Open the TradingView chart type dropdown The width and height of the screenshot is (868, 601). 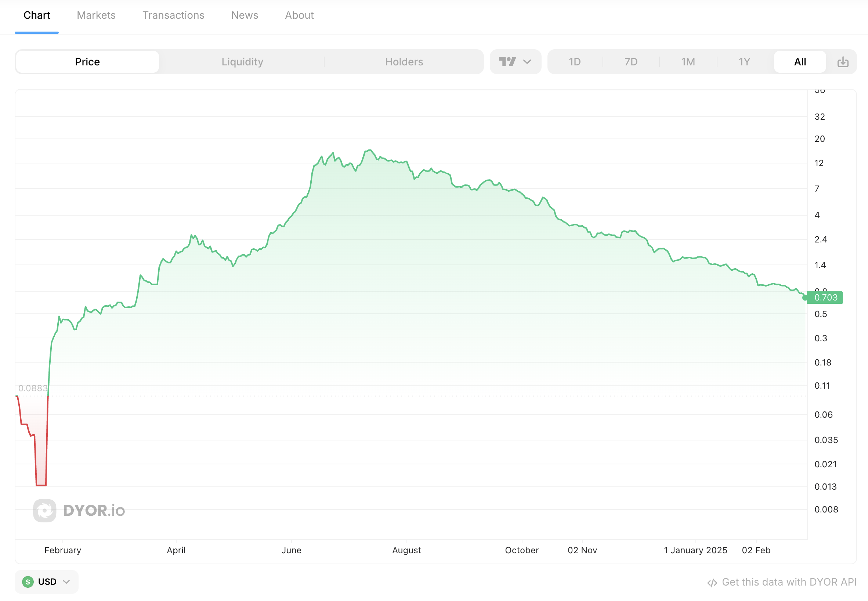point(515,62)
